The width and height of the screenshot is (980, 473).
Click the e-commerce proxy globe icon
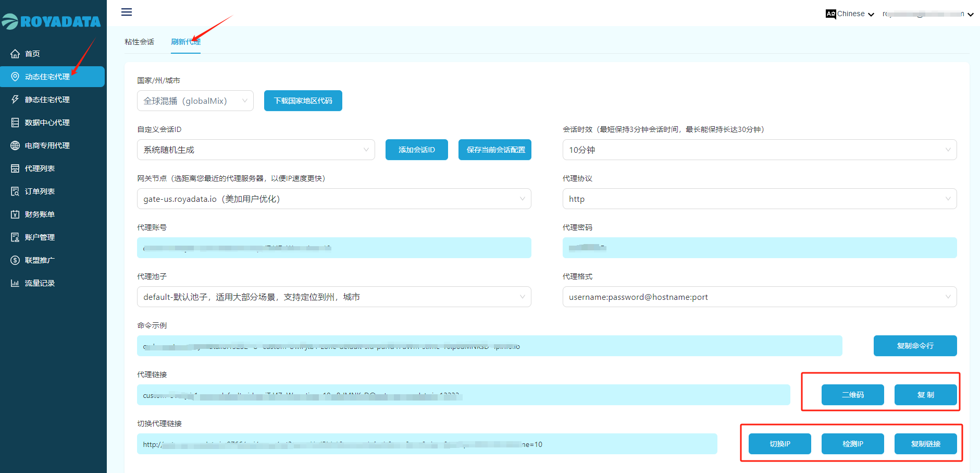click(x=15, y=145)
